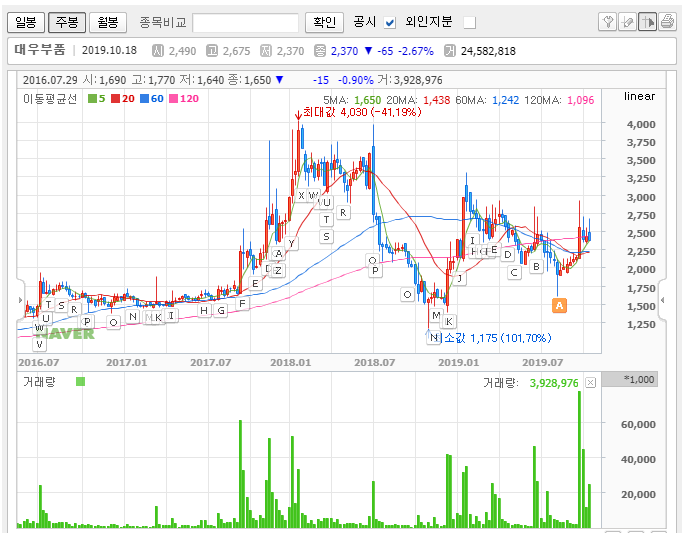
Task: Expand the left side panel arrow
Action: tap(20, 300)
